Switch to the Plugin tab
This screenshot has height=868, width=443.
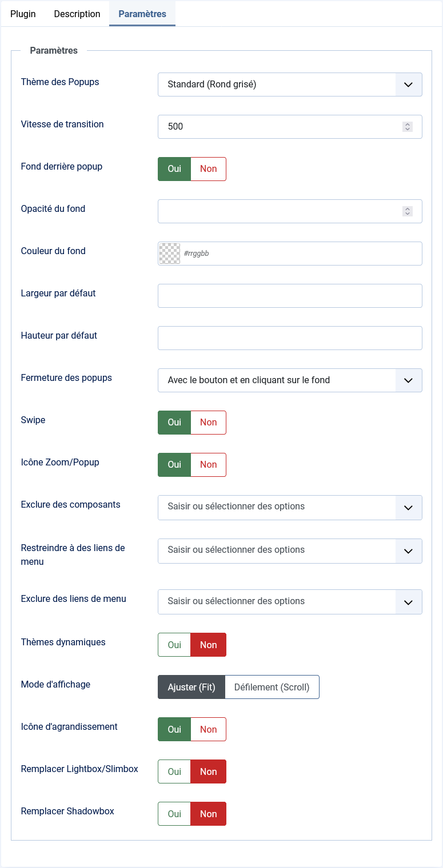(23, 14)
